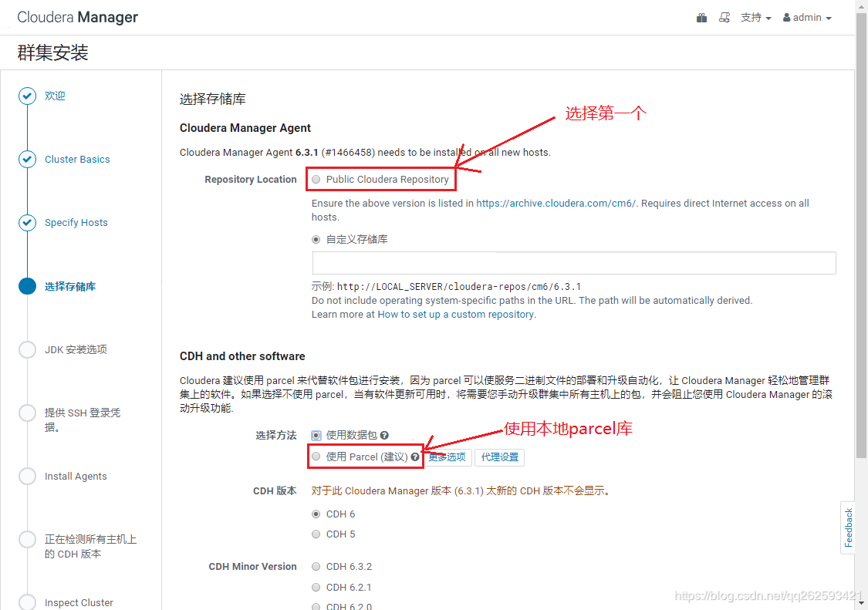The height and width of the screenshot is (610, 868).
Task: Open the gift/parcel icon in header
Action: point(701,18)
